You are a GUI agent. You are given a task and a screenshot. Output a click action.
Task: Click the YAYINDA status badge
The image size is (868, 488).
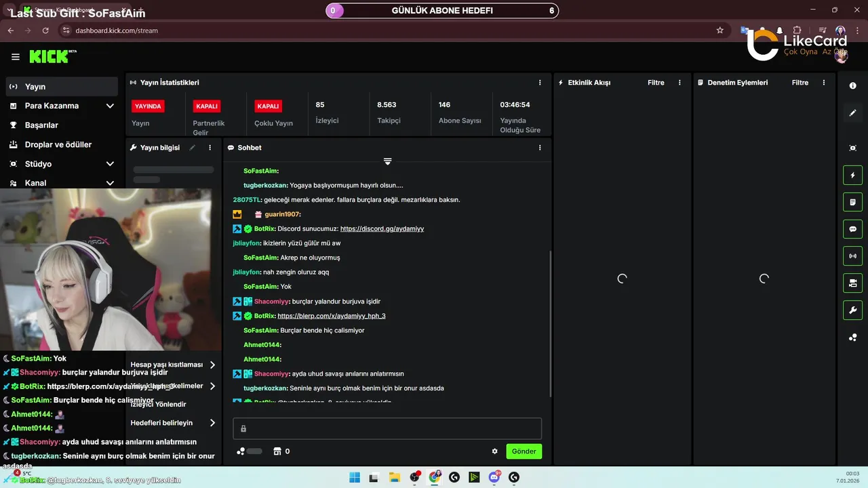coord(148,106)
